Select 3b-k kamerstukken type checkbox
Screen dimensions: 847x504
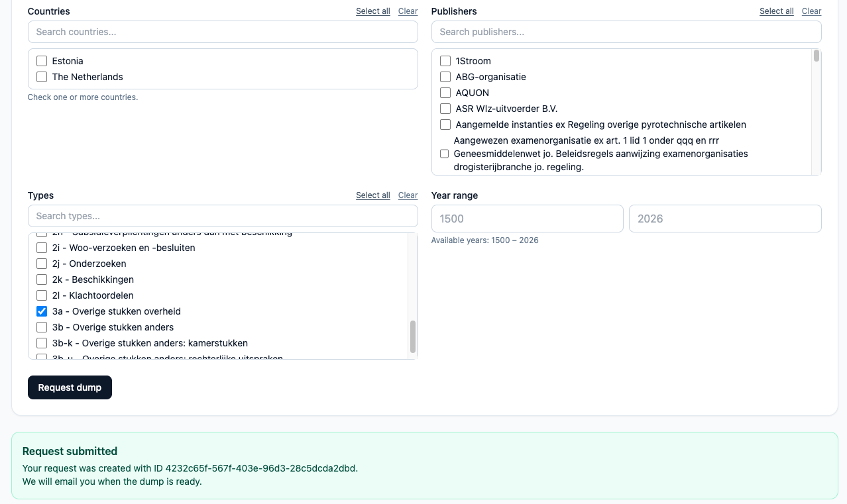42,343
